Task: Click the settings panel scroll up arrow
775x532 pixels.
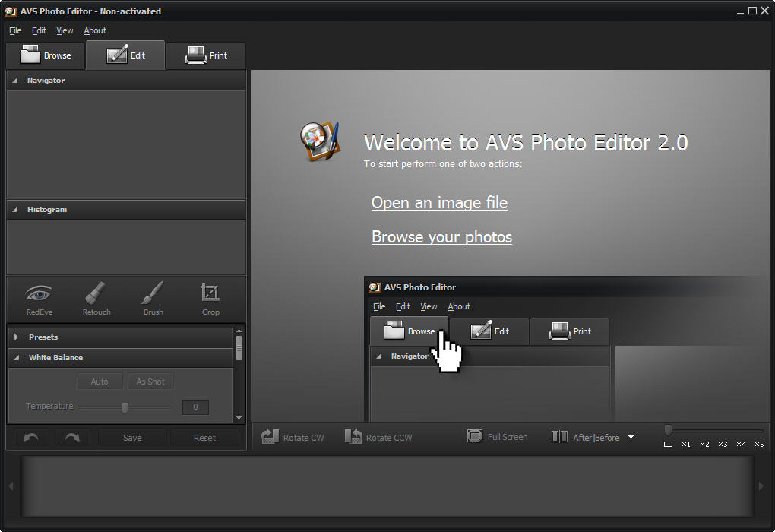Action: (239, 331)
